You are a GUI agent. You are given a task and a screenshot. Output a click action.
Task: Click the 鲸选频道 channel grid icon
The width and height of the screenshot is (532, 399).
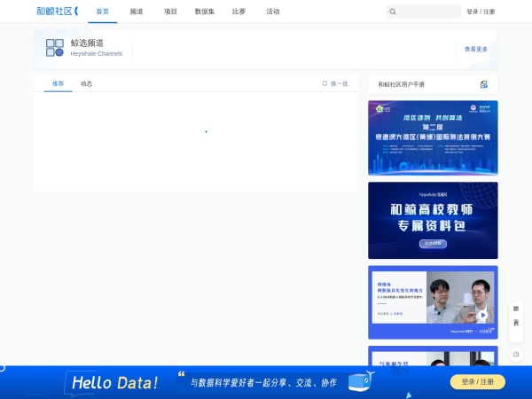pos(55,48)
